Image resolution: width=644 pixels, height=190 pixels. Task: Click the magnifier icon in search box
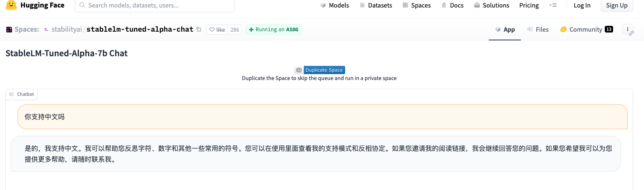point(82,5)
